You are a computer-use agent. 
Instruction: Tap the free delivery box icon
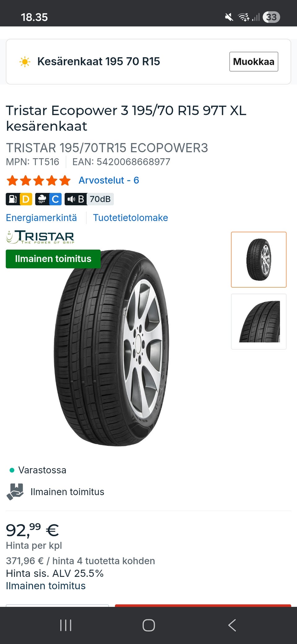click(x=15, y=492)
